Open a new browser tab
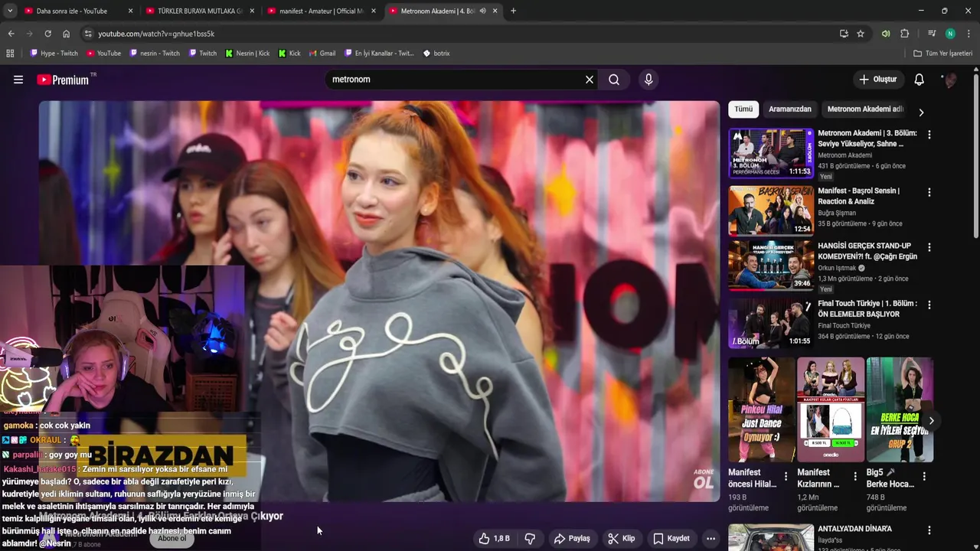980x551 pixels. click(513, 11)
